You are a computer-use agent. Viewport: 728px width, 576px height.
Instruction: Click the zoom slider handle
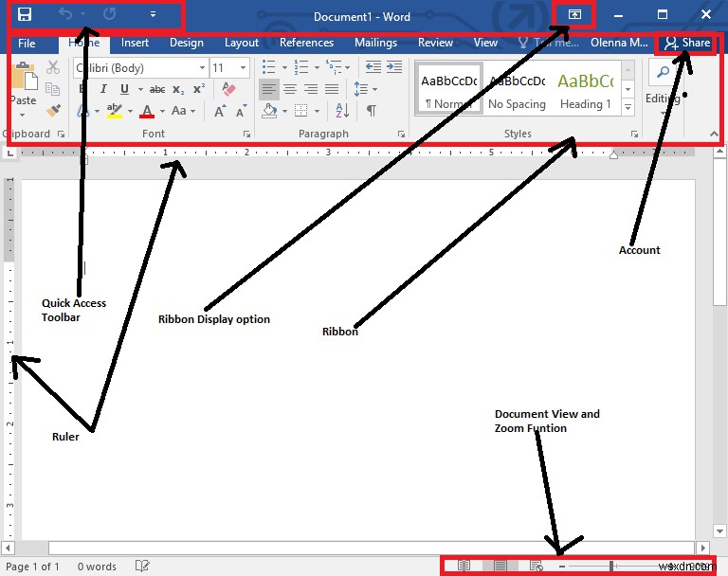click(x=611, y=566)
